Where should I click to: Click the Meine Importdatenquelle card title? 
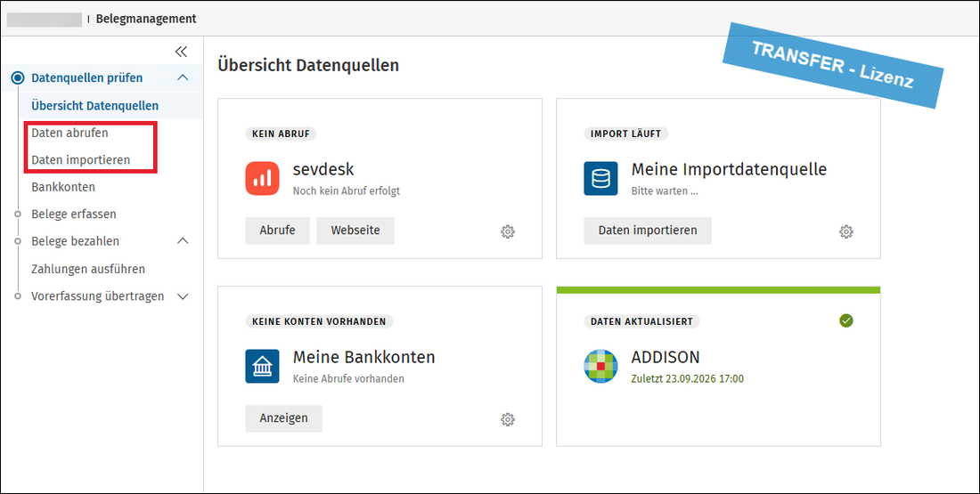coord(730,169)
